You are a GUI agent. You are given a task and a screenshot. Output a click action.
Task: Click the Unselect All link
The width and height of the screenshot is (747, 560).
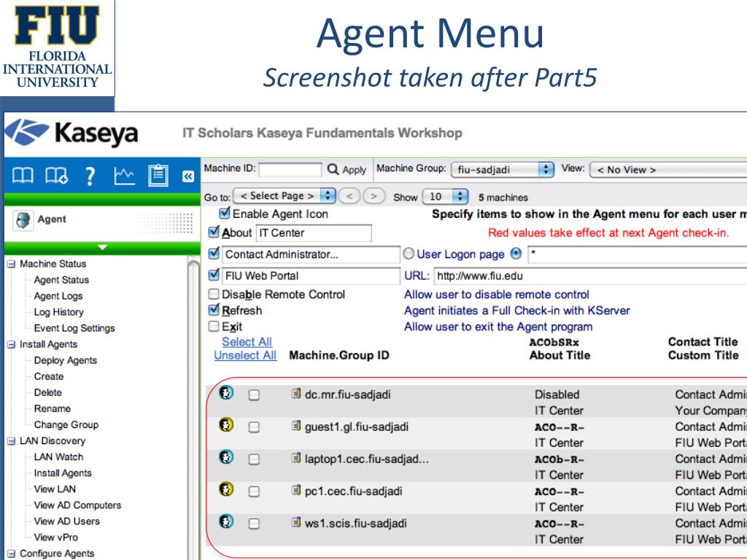tap(245, 355)
